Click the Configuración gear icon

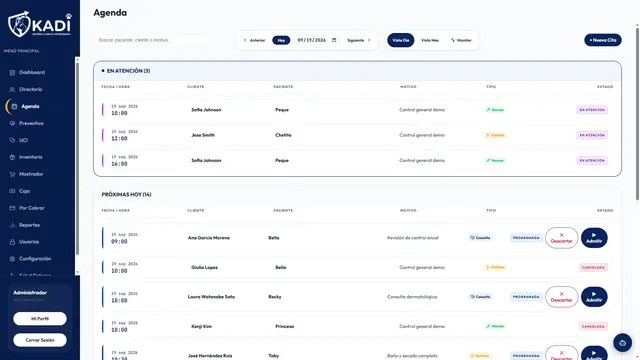pyautogui.click(x=12, y=259)
